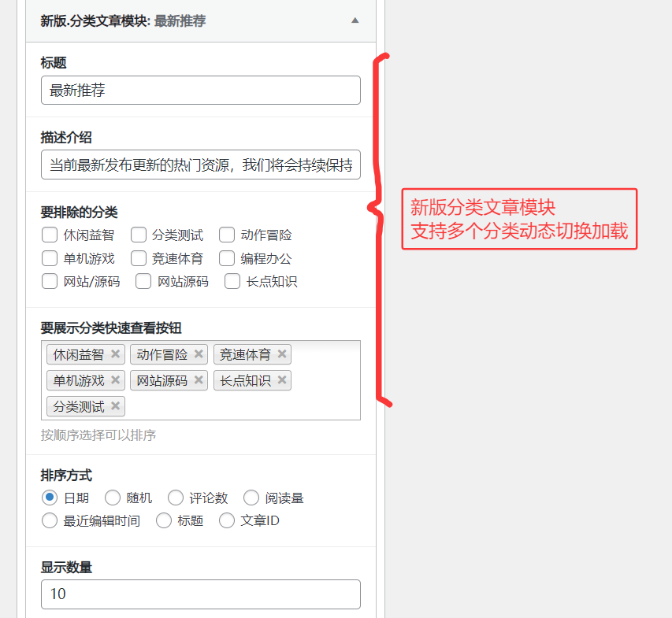This screenshot has height=618, width=672.
Task: Collapse the 新版.分类文章模块 widget panel
Action: 355,20
